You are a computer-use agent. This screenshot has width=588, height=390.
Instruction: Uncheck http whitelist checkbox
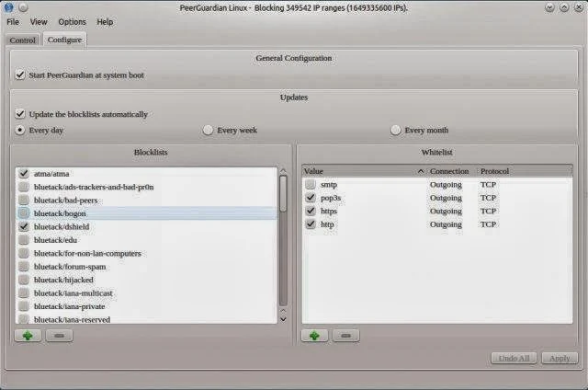point(311,224)
